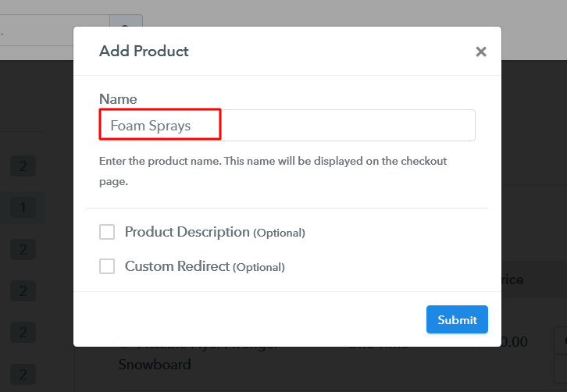Enable the Product Description checkbox
The image size is (567, 392).
tap(107, 232)
